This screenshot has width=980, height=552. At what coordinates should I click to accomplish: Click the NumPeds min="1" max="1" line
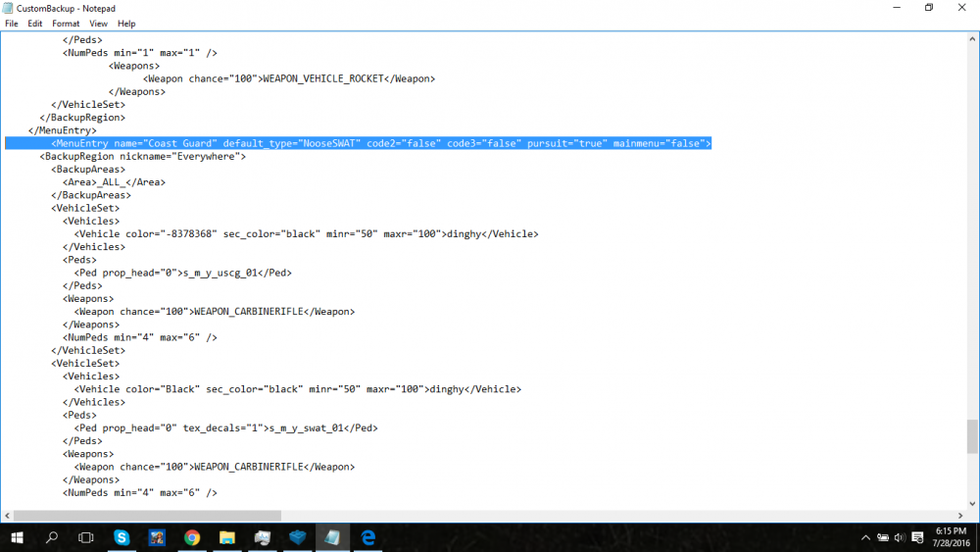coord(140,53)
